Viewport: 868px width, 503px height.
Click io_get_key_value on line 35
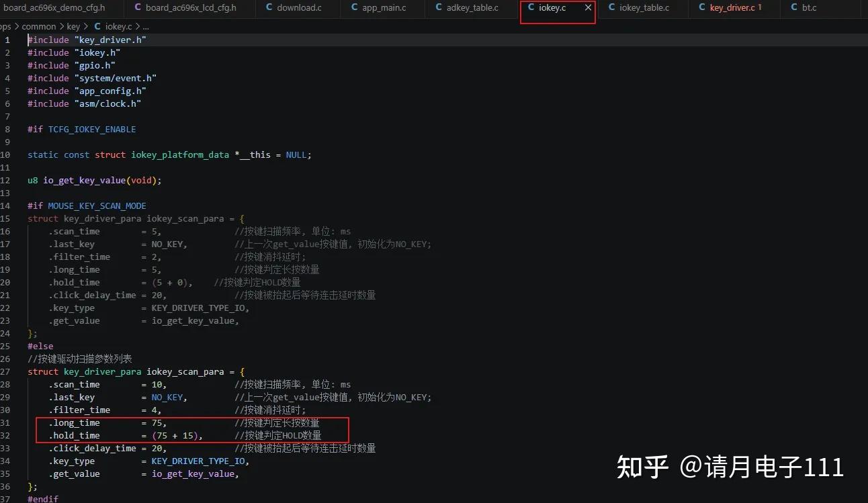[x=193, y=473]
